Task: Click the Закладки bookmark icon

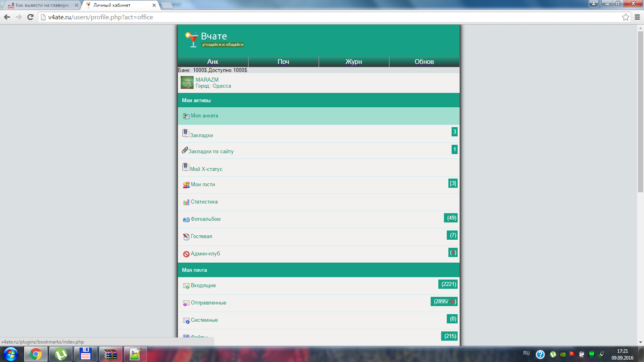Action: pyautogui.click(x=186, y=133)
